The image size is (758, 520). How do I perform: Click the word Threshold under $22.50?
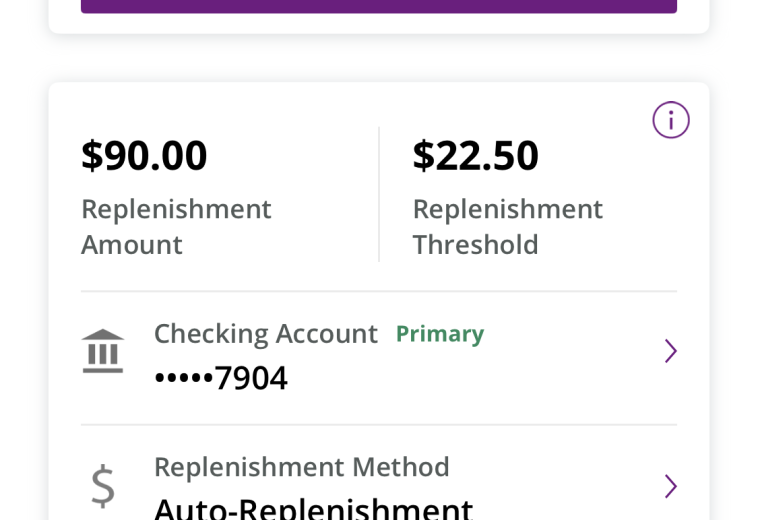pyautogui.click(x=475, y=245)
